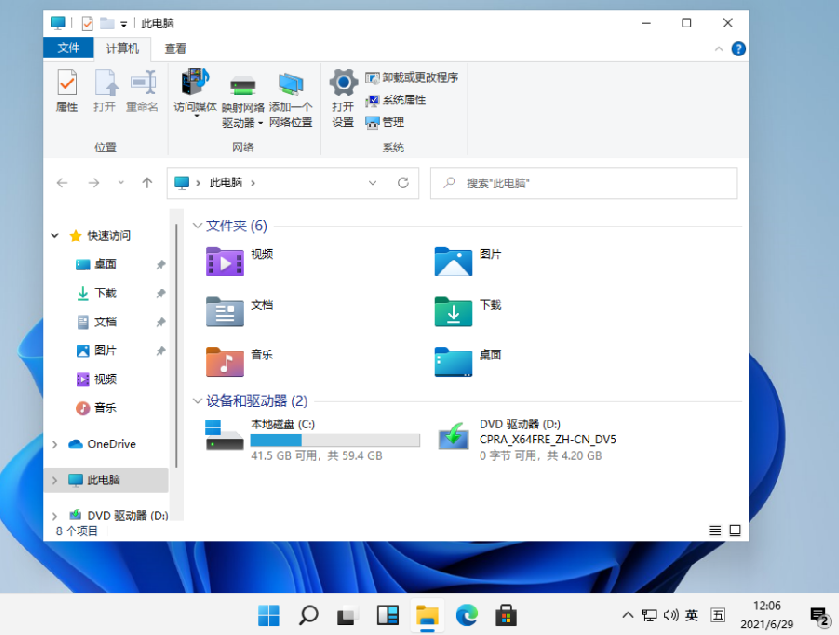The image size is (839, 635).
Task: Open 管理 (Manage) from the ribbon
Action: 387,122
